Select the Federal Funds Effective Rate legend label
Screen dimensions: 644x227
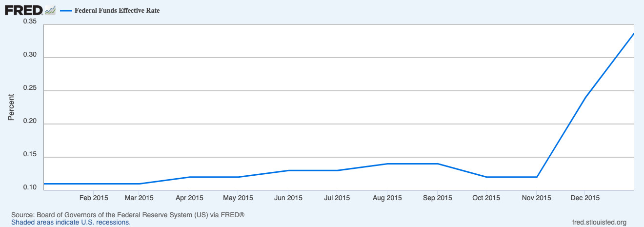(117, 11)
